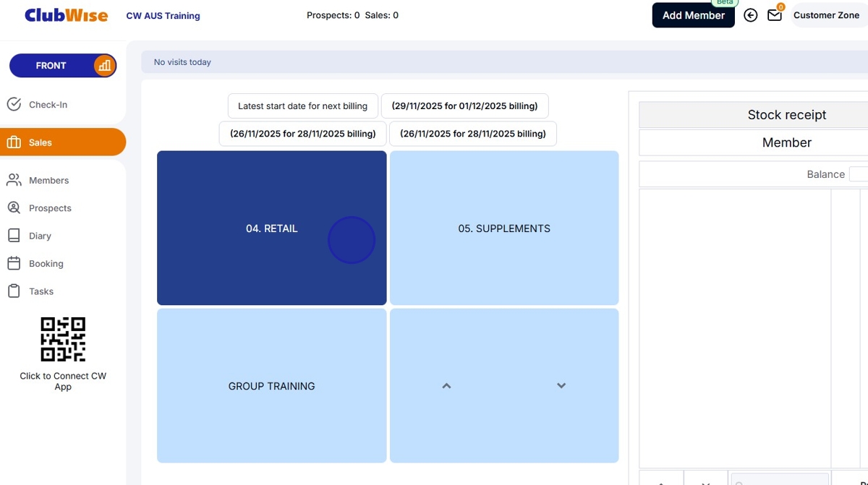Select the 04. RETAIL category tile
This screenshot has height=485, width=868.
[272, 228]
